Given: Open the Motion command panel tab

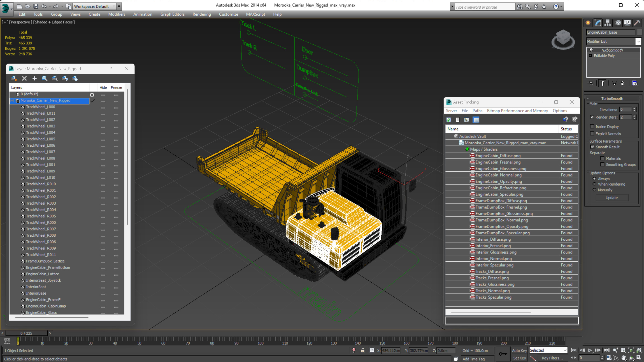Looking at the screenshot, I should coord(618,23).
